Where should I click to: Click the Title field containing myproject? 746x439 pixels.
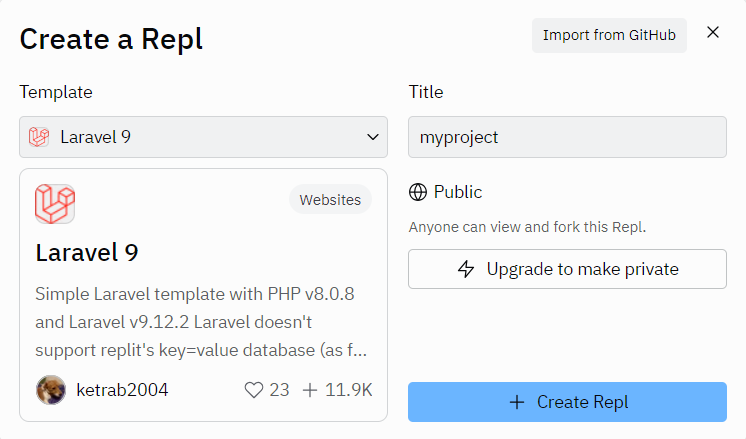click(567, 137)
